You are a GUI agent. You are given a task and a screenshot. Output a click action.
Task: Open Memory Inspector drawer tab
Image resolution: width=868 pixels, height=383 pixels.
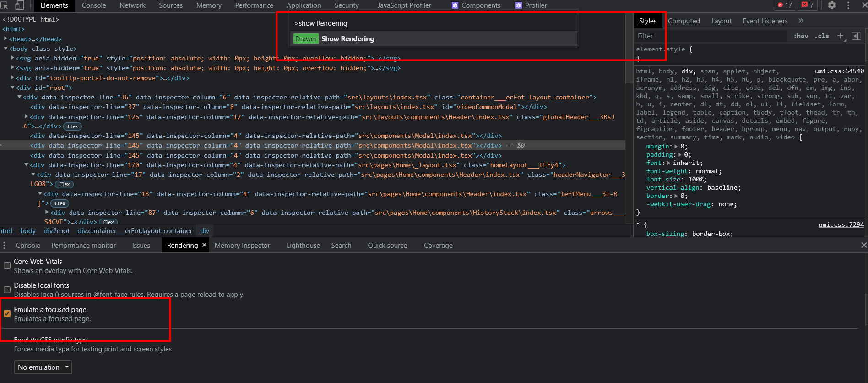(242, 246)
